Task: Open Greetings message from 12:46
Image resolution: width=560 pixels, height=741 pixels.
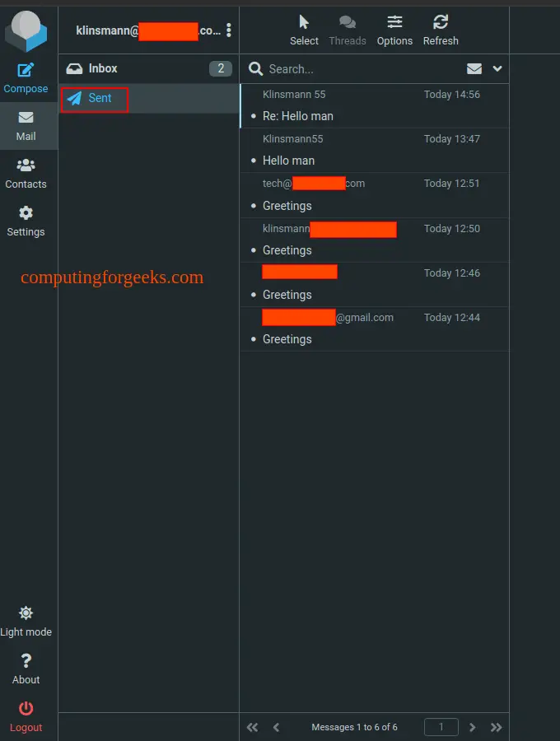Action: [375, 285]
